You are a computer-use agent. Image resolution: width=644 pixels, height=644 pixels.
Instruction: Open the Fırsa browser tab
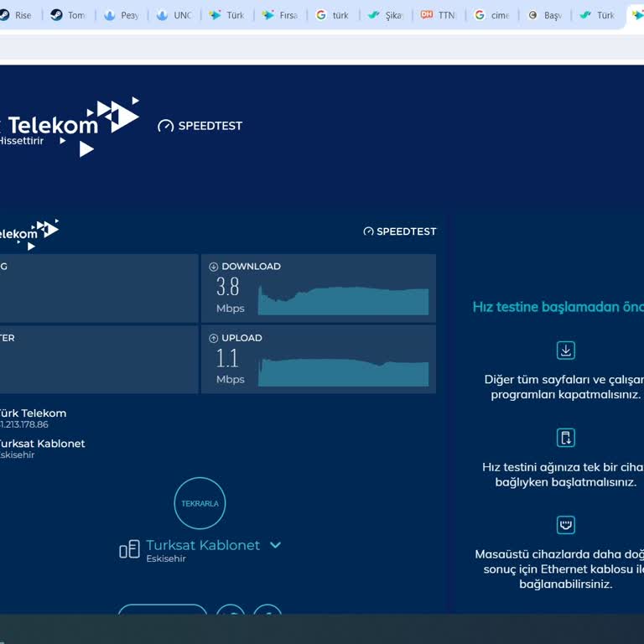pos(280,15)
